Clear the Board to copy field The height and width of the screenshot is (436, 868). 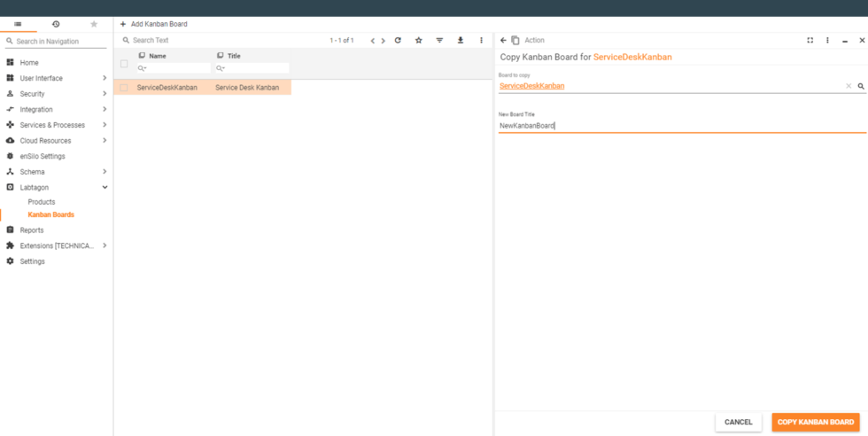[848, 86]
